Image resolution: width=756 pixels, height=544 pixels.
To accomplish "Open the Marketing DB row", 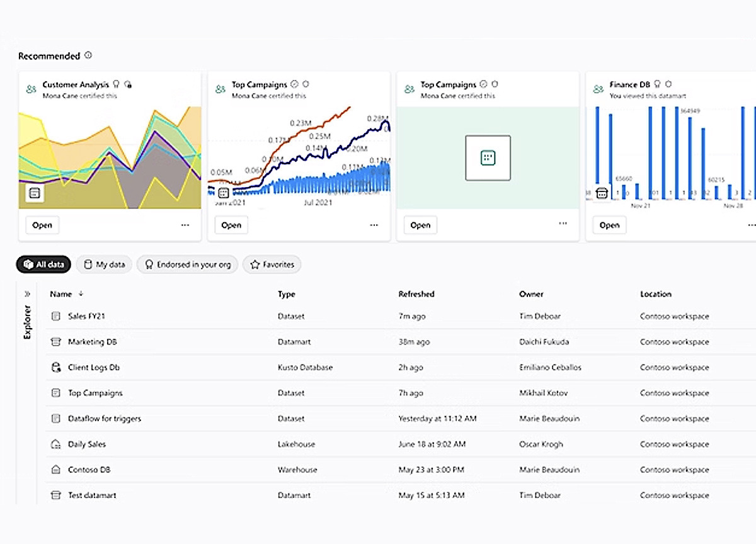I will pyautogui.click(x=400, y=342).
